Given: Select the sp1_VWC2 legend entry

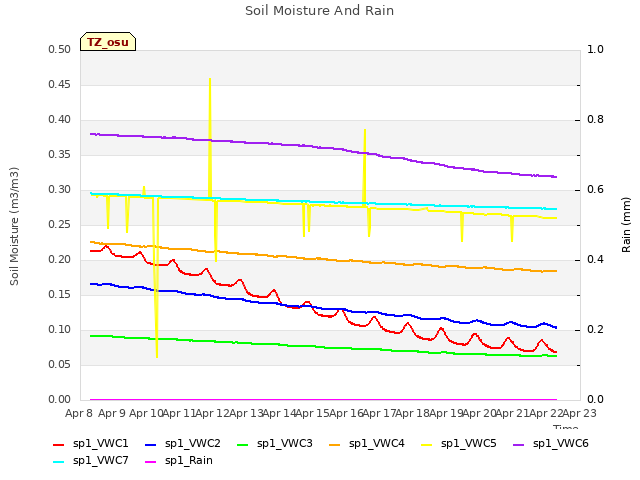Looking at the screenshot, I should point(182,444).
